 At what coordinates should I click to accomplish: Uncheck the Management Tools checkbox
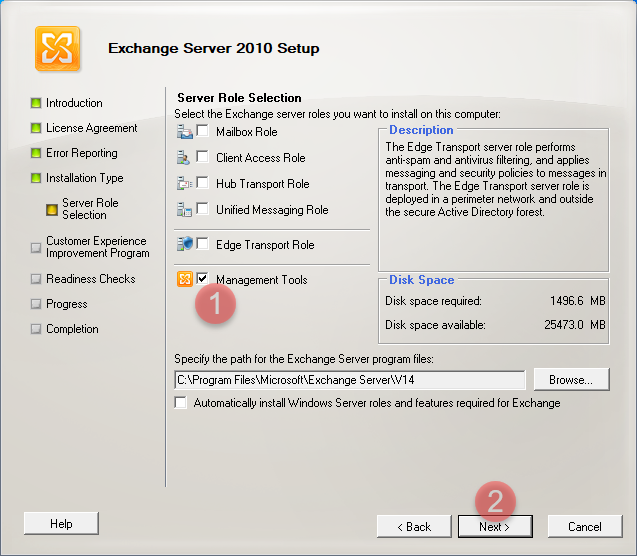pos(202,278)
